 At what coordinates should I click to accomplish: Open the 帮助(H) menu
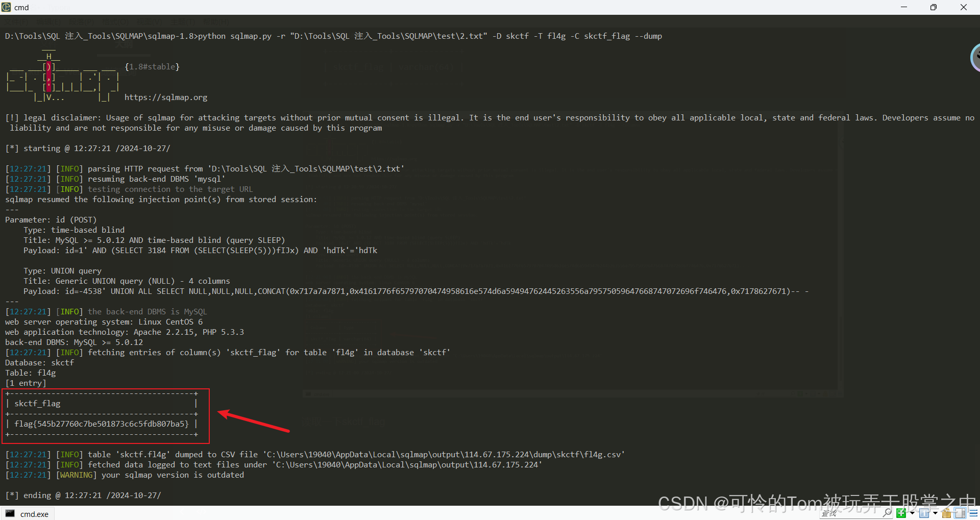click(215, 21)
